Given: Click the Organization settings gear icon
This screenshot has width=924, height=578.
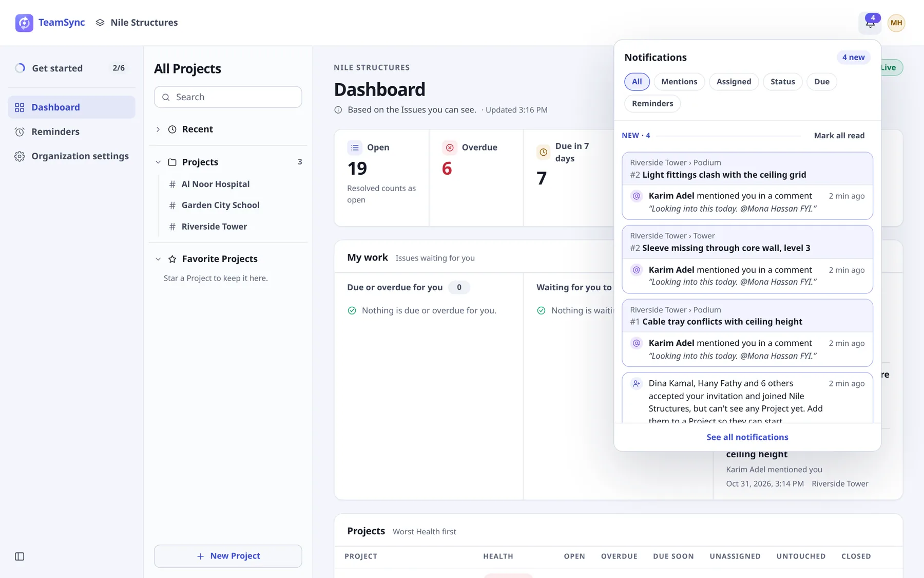Looking at the screenshot, I should click(x=20, y=156).
